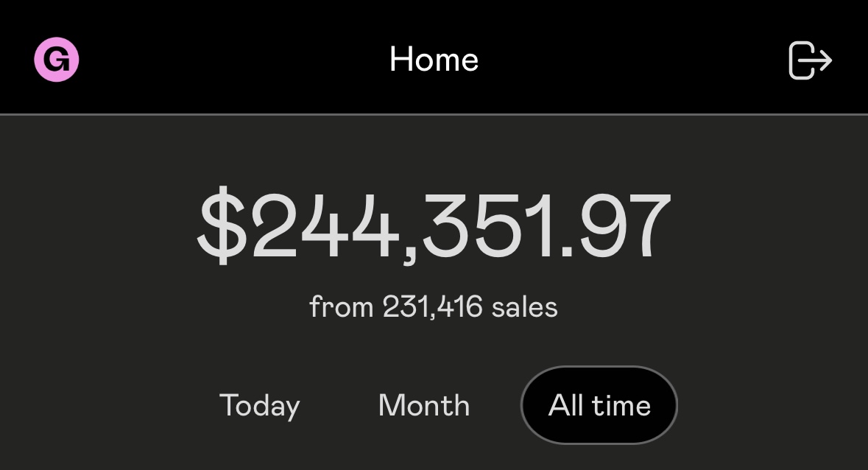868x470 pixels.
Task: Click the $244,351.97 revenue total
Action: point(434,225)
